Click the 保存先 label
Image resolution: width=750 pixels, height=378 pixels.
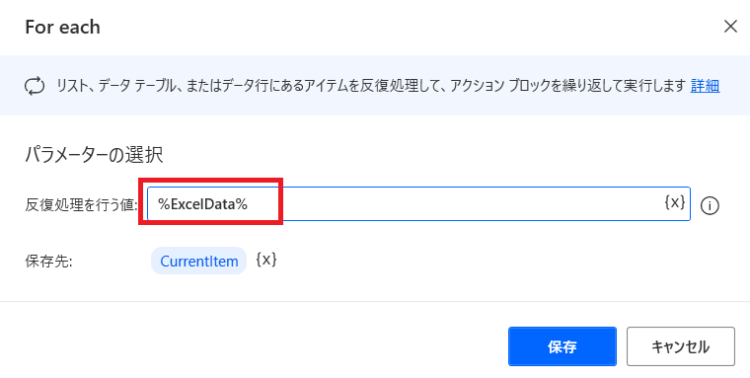[x=48, y=262]
